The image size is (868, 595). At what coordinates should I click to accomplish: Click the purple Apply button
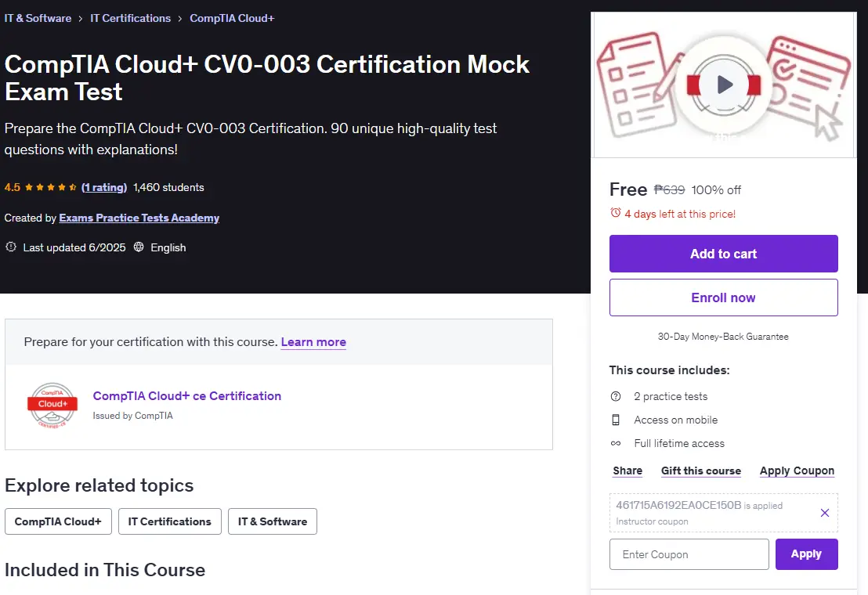point(807,554)
